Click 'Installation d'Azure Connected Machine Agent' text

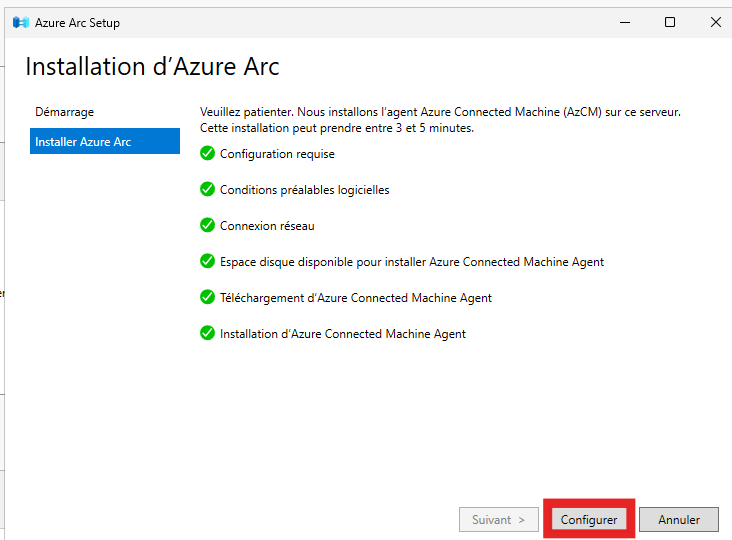click(x=343, y=334)
